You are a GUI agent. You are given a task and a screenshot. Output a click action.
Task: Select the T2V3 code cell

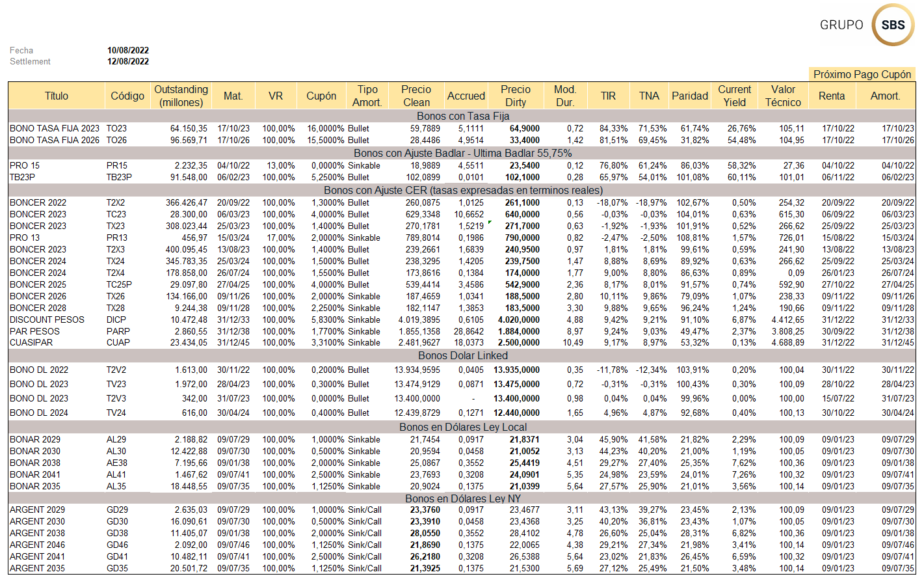pos(116,398)
